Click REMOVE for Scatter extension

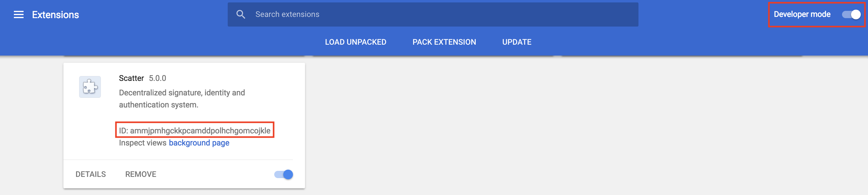[141, 174]
